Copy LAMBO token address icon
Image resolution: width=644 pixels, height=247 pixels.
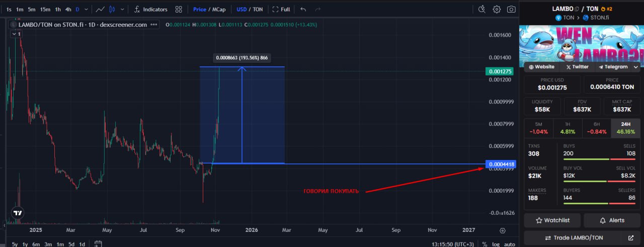pos(577,9)
